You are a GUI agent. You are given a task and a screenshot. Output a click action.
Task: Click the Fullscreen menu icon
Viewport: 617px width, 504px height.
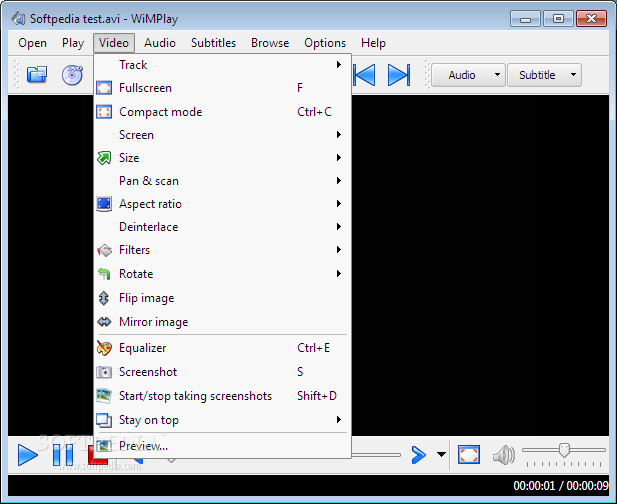pos(104,88)
